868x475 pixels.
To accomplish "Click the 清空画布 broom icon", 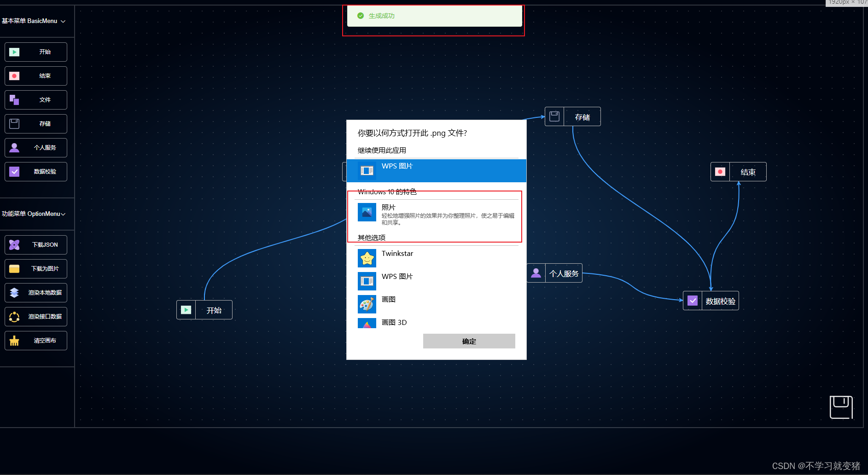I will (14, 341).
